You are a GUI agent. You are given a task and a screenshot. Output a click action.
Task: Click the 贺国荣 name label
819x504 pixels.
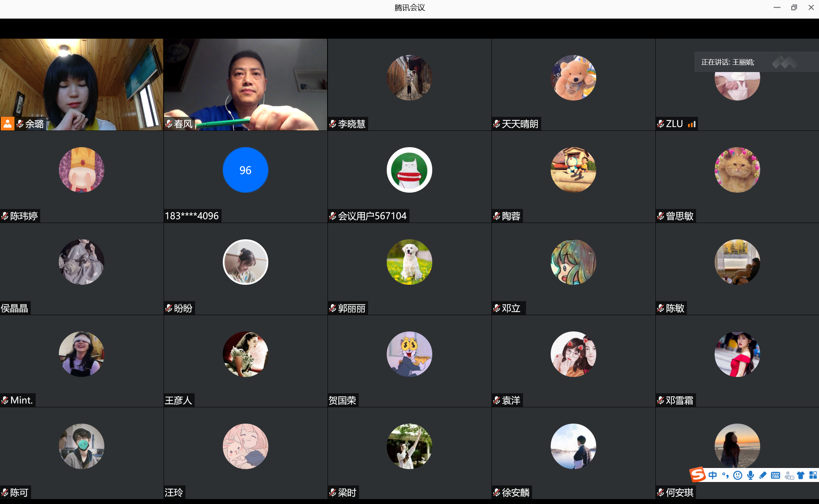342,400
